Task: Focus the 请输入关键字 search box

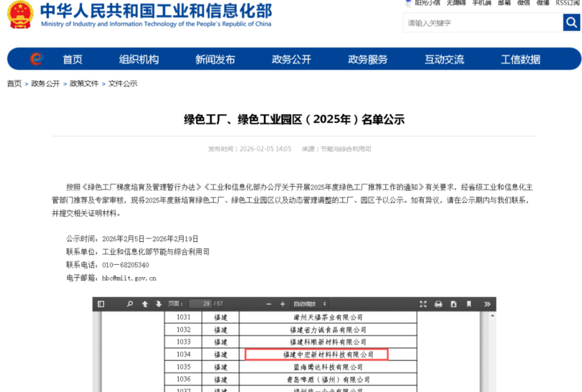Action: click(x=482, y=23)
